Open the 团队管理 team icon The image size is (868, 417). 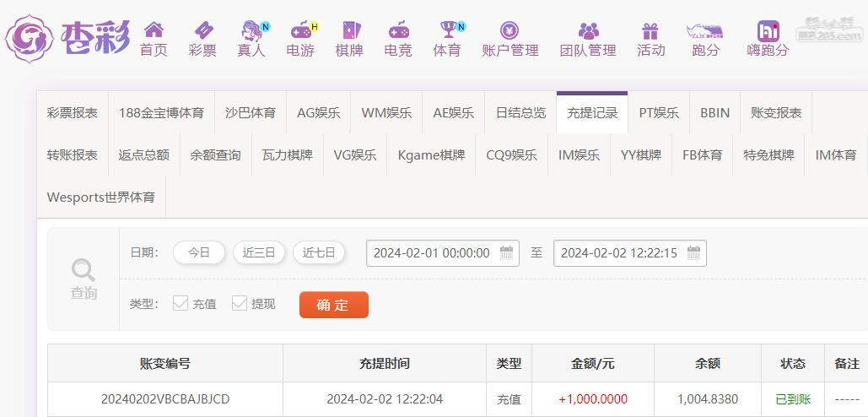[588, 30]
